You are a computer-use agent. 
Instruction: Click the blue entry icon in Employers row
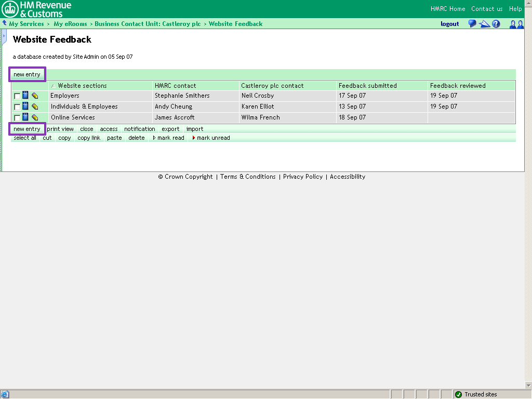(x=25, y=96)
